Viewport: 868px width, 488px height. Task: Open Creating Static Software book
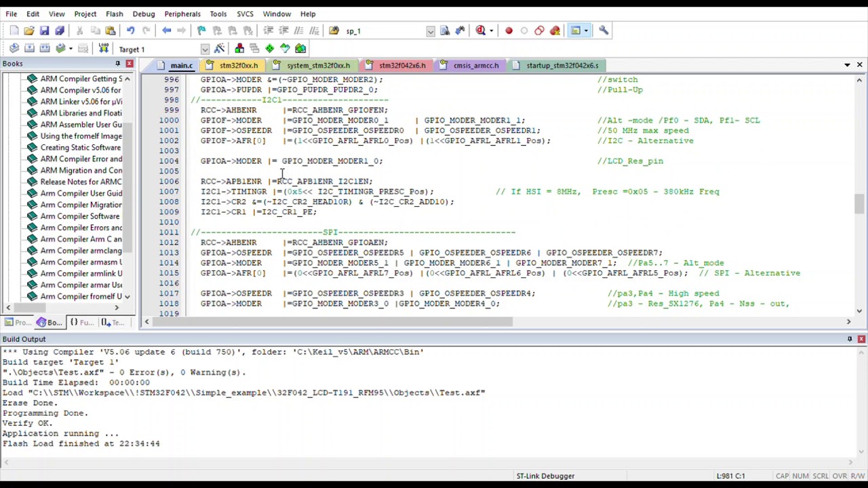[75, 148]
